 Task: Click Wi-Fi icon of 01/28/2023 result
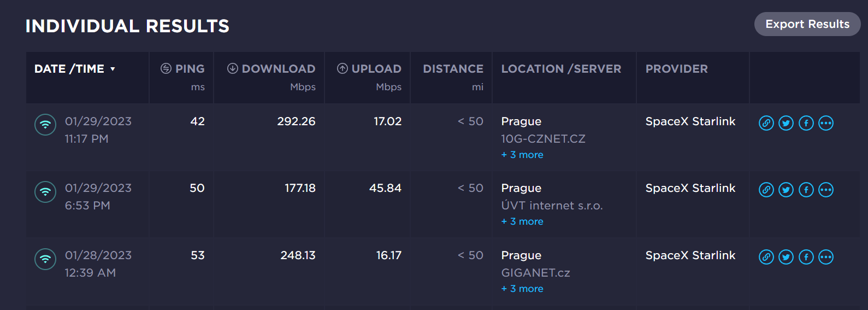click(45, 259)
